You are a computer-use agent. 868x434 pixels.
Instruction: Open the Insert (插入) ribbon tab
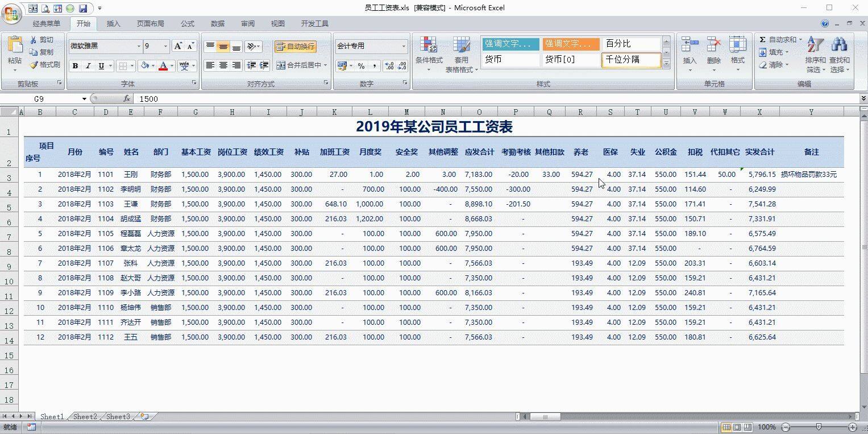tap(114, 24)
